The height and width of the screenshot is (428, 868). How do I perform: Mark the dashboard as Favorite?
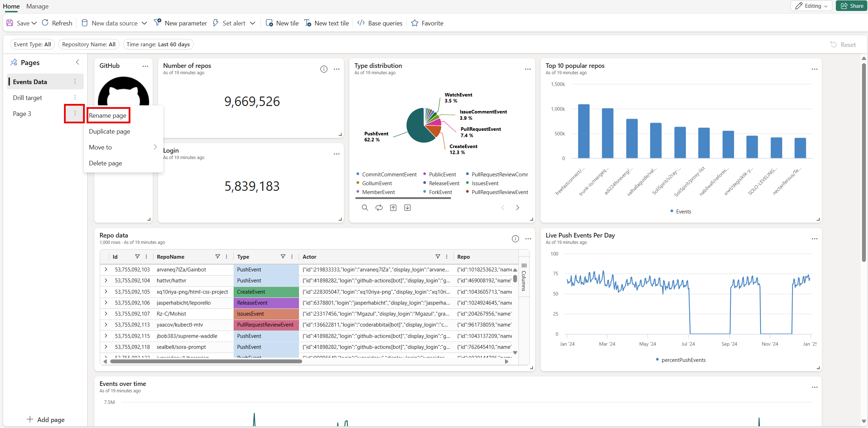coord(427,23)
